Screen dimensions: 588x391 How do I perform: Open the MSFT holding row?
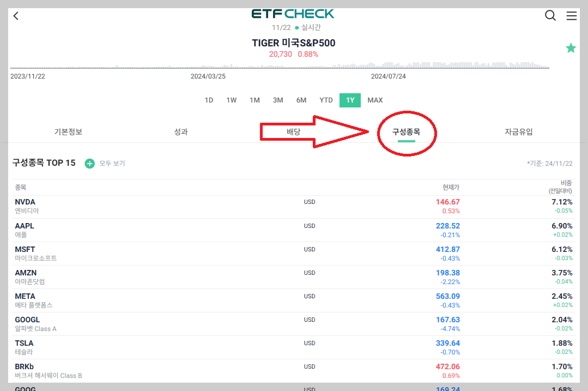(x=294, y=254)
